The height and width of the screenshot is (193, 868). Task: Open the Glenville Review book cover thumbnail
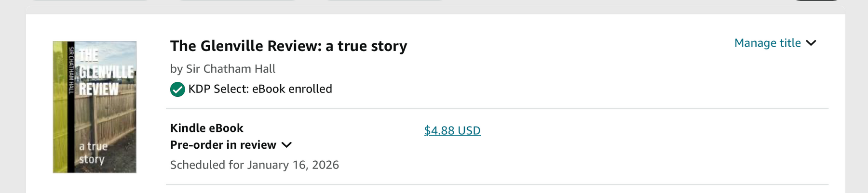[95, 107]
